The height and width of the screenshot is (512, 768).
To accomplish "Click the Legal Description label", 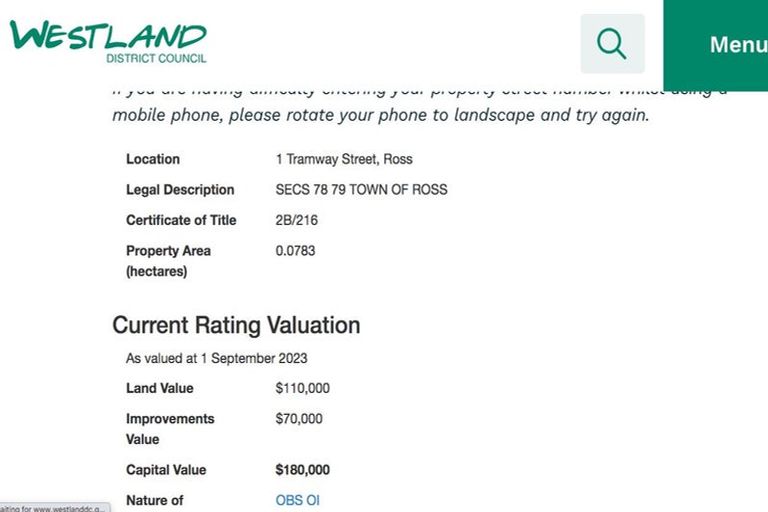I will point(180,190).
